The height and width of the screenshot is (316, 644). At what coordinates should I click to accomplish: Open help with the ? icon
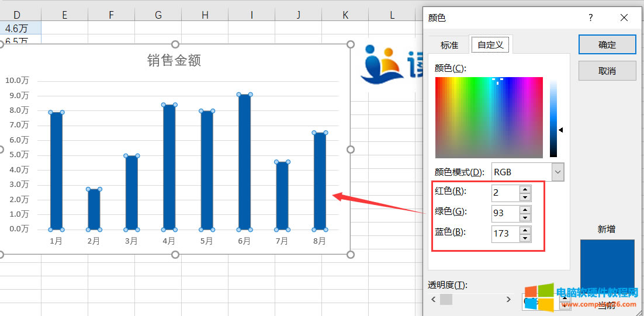[x=591, y=18]
